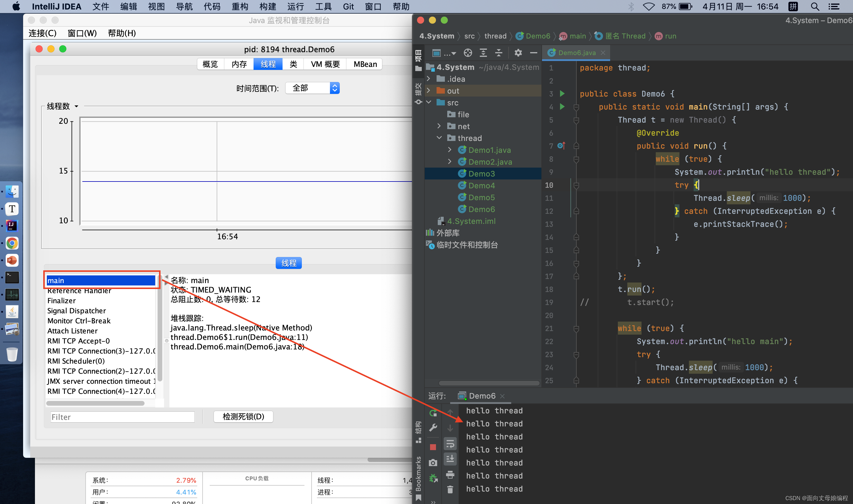
Task: Toggle soft-wrap in run console
Action: 450,444
